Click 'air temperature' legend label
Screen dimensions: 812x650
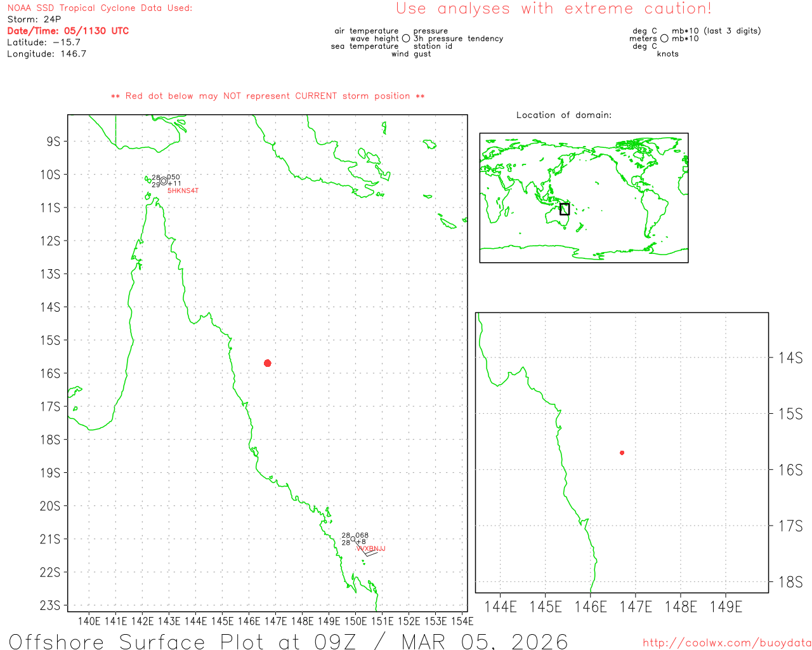pyautogui.click(x=367, y=31)
